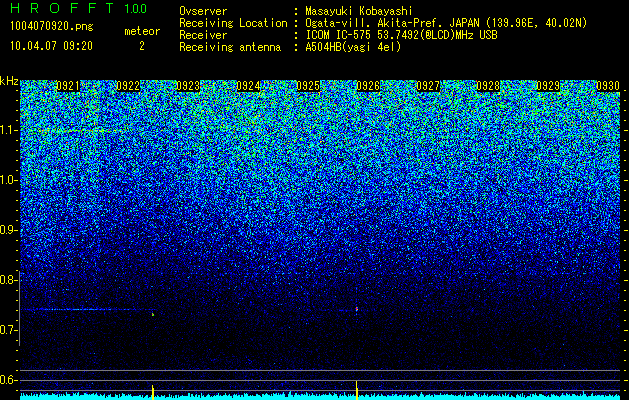This screenshot has width=629, height=400.
Task: Click the 0.9 frequency axis label
Action: coord(8,230)
